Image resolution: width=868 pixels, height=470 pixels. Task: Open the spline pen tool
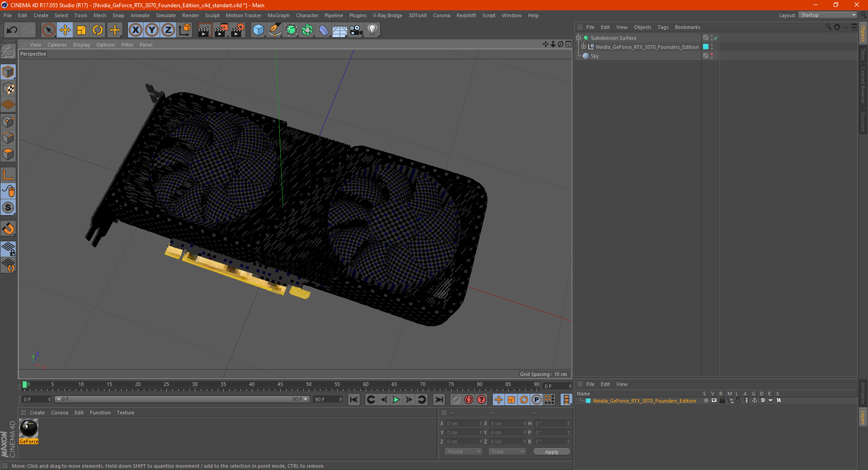point(274,30)
